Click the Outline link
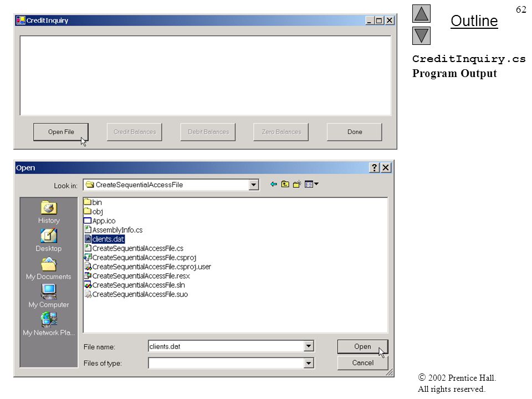The height and width of the screenshot is (399, 532). 474,21
